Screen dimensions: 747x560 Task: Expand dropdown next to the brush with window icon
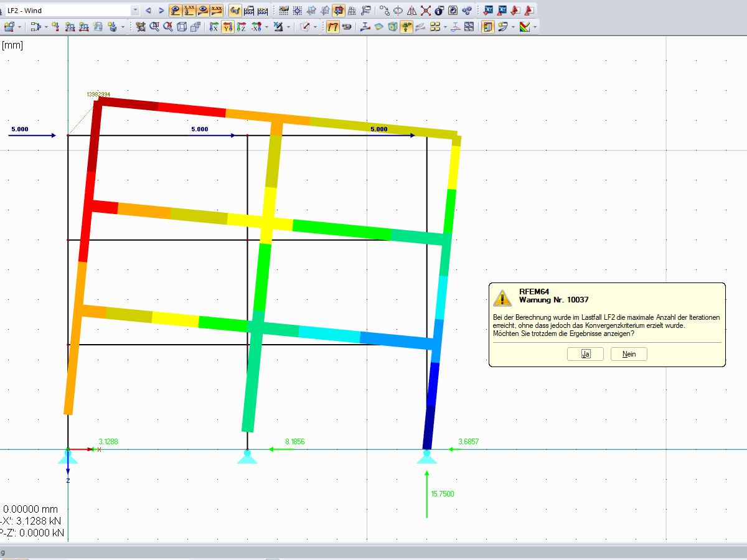click(513, 27)
